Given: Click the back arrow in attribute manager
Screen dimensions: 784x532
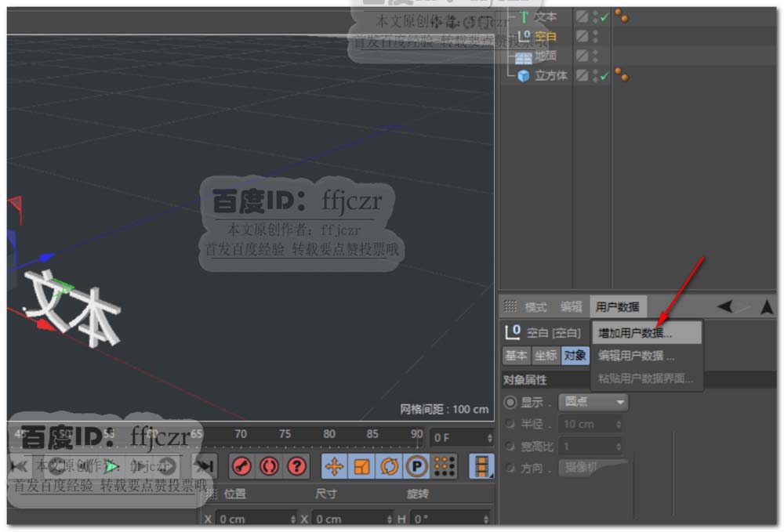Looking at the screenshot, I should pos(725,306).
